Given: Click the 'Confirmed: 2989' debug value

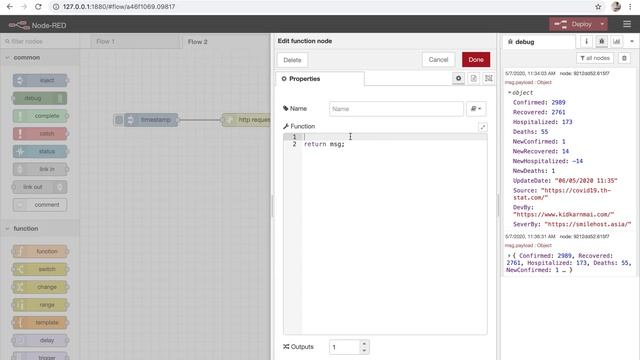Looking at the screenshot, I should (x=539, y=102).
